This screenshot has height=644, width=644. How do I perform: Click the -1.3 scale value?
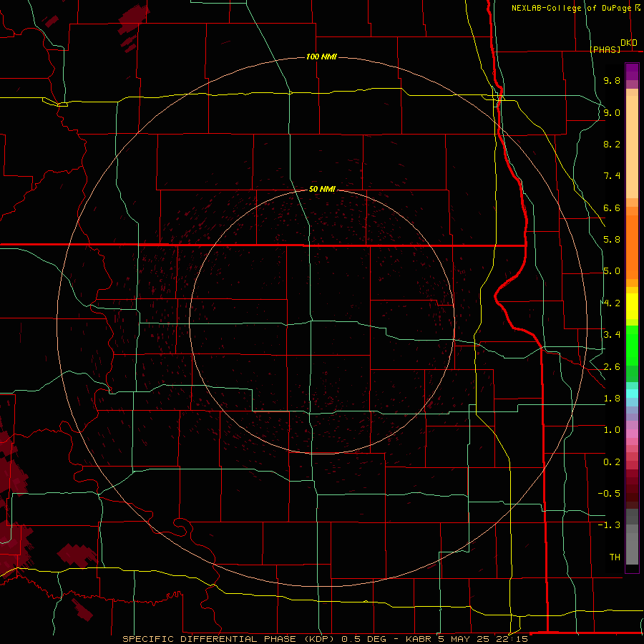point(609,525)
